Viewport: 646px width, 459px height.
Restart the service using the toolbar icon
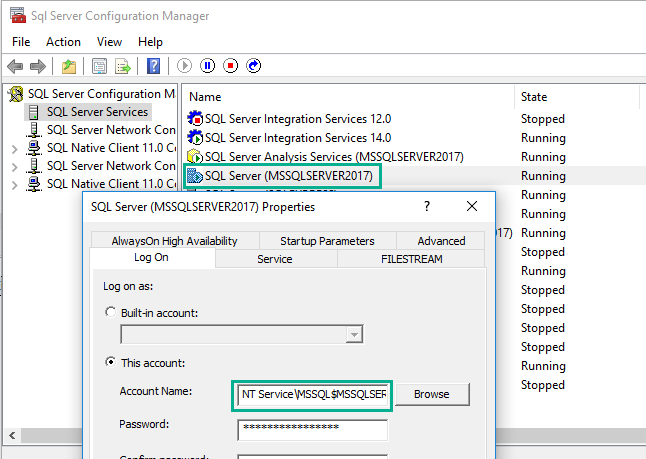[x=254, y=67]
